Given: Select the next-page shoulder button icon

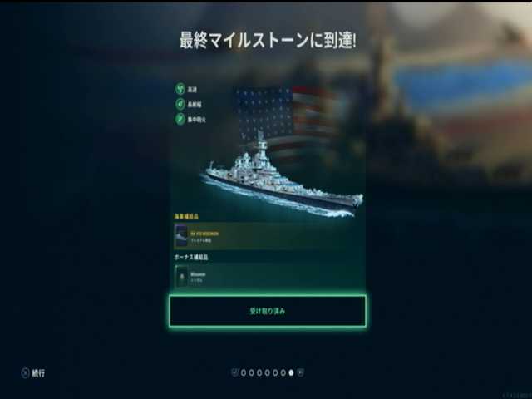Looking at the screenshot, I should click(x=301, y=372).
